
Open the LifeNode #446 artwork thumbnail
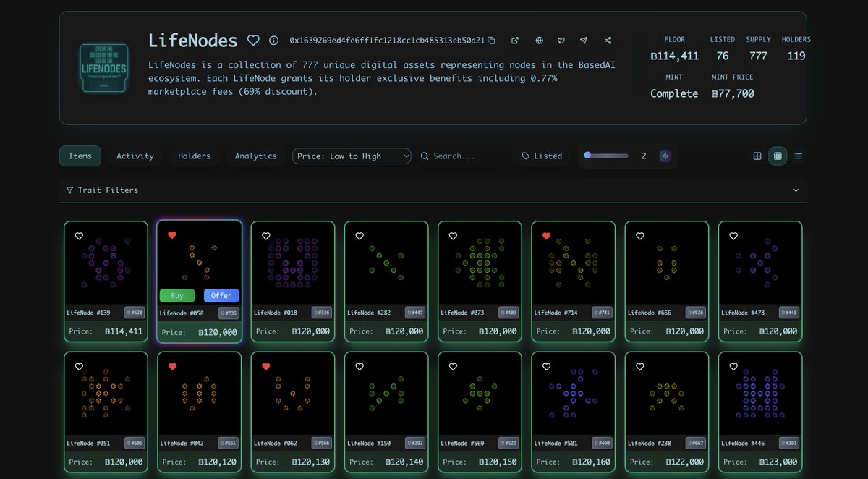point(760,394)
